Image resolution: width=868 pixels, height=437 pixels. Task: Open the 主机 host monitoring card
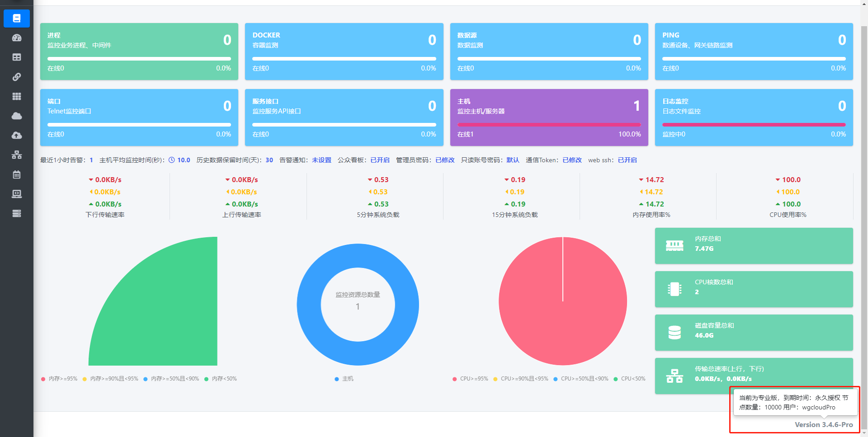coord(549,117)
